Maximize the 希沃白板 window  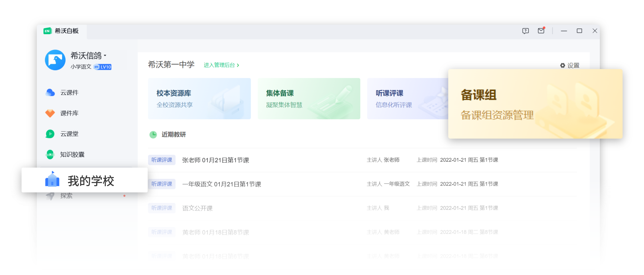point(579,31)
